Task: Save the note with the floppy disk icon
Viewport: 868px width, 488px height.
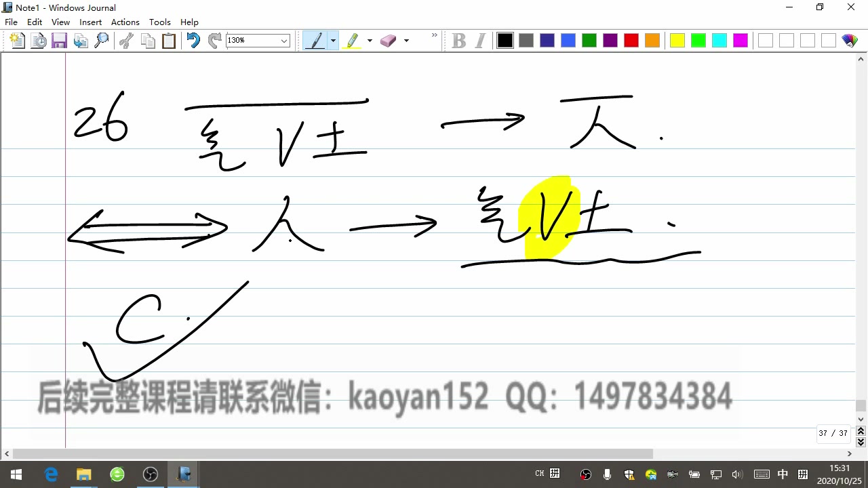Action: tap(59, 41)
